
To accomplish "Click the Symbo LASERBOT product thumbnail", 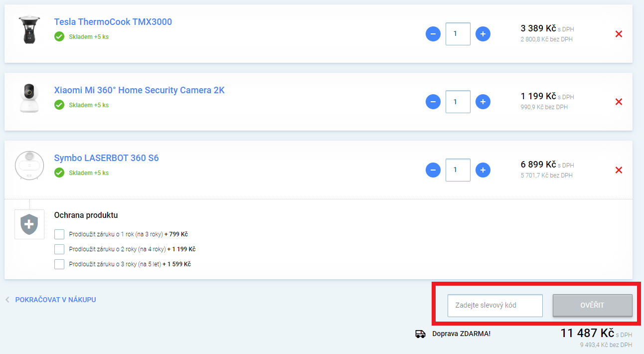I will (x=29, y=166).
